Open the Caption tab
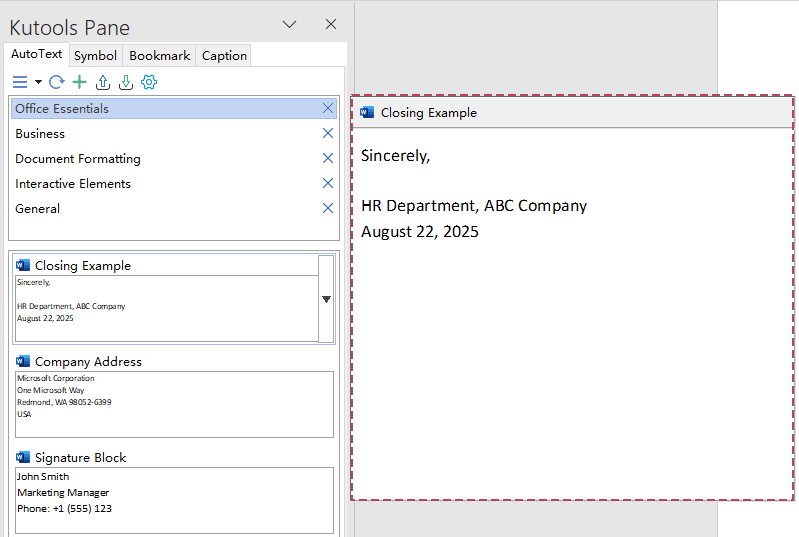Screen dimensions: 799x537 pyautogui.click(x=224, y=56)
